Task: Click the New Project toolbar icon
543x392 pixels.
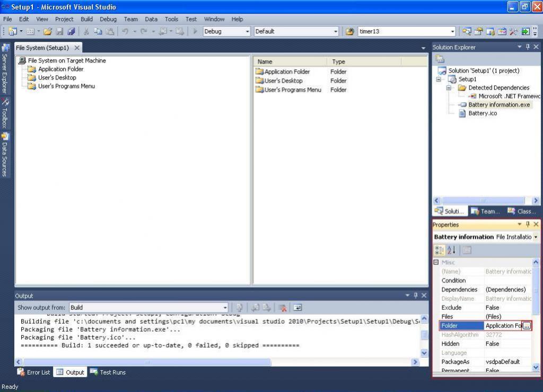Action: click(x=13, y=31)
